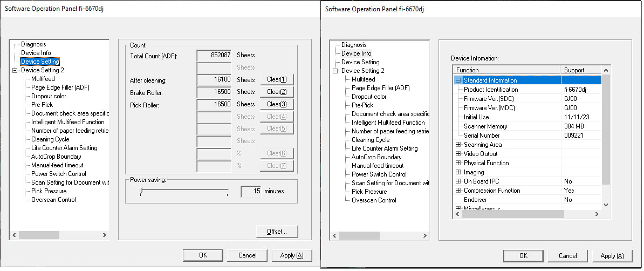Image resolution: width=644 pixels, height=271 pixels.
Task: Click the Pick Roller count field
Action: [214, 104]
